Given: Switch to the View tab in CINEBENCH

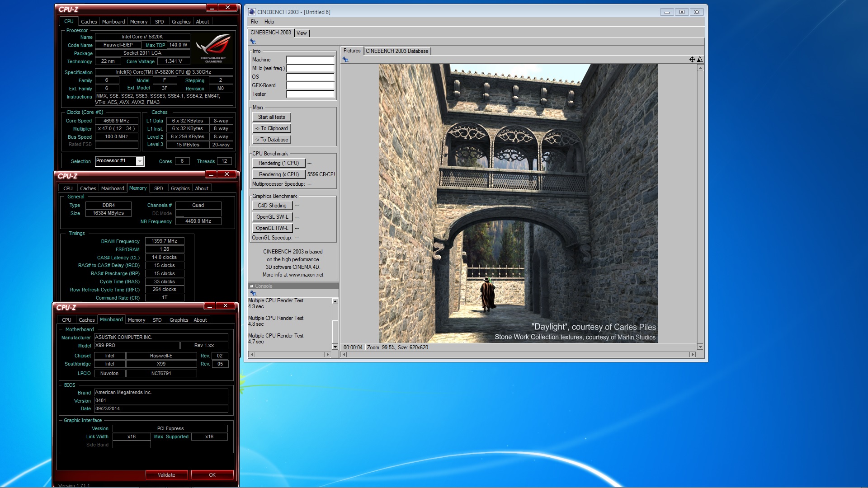Looking at the screenshot, I should pos(302,33).
